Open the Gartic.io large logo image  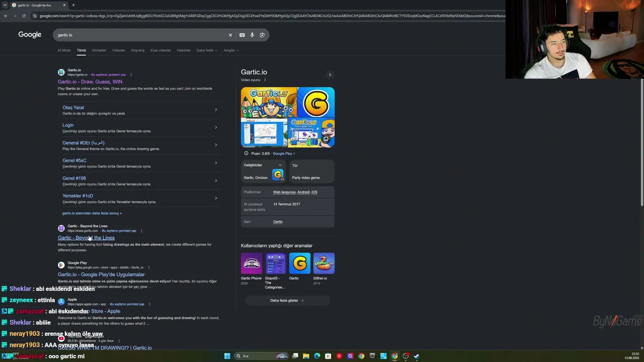(316, 102)
